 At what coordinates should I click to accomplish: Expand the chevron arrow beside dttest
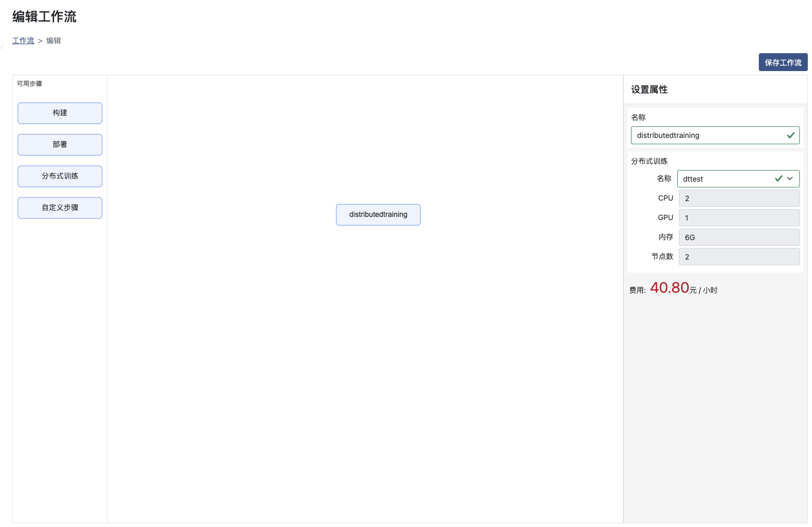(790, 179)
